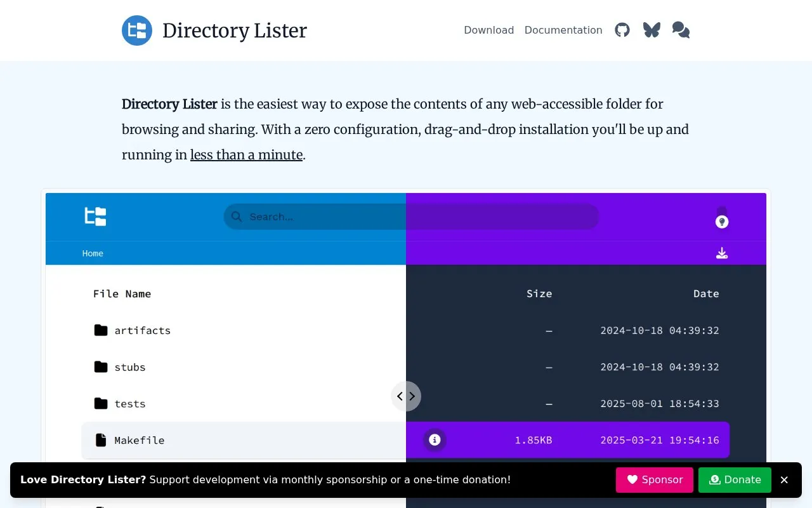Click the magnifier icon in the search bar
The image size is (812, 508).
pos(237,217)
